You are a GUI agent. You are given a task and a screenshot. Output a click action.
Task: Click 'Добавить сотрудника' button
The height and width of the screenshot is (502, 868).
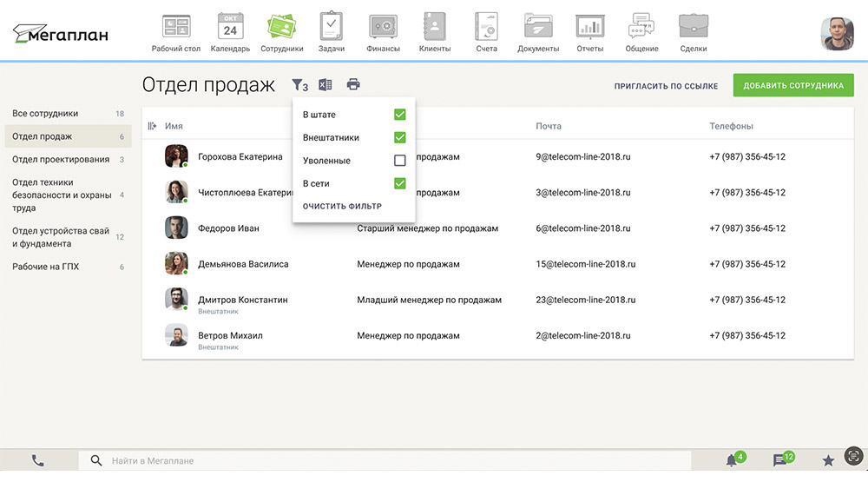(x=792, y=85)
